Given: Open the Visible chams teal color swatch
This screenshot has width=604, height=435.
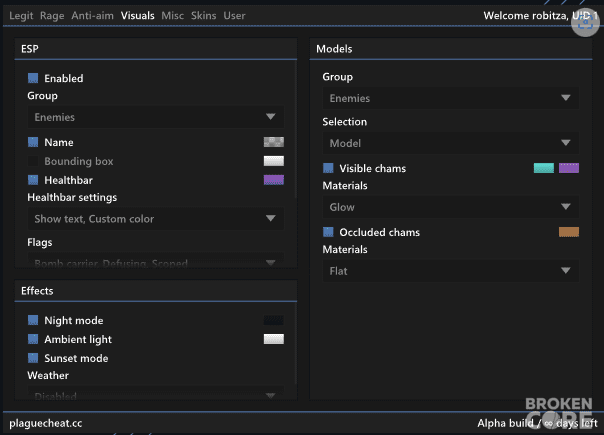Looking at the screenshot, I should (544, 168).
